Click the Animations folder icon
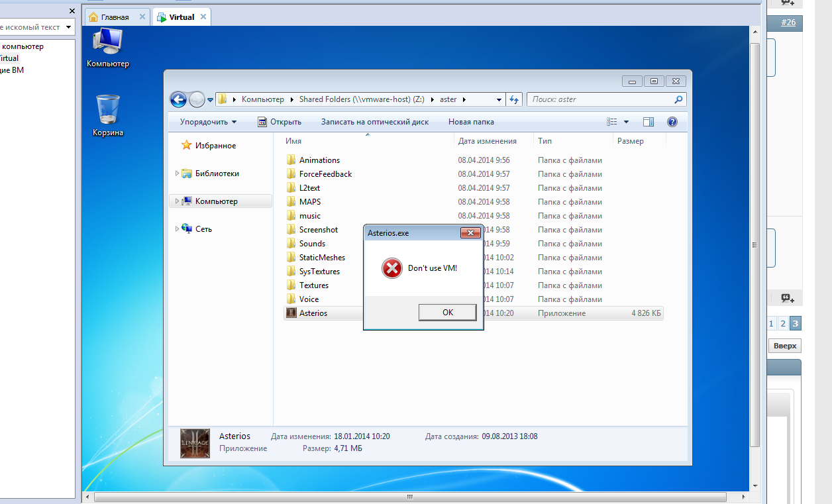This screenshot has height=504, width=832. coord(291,160)
